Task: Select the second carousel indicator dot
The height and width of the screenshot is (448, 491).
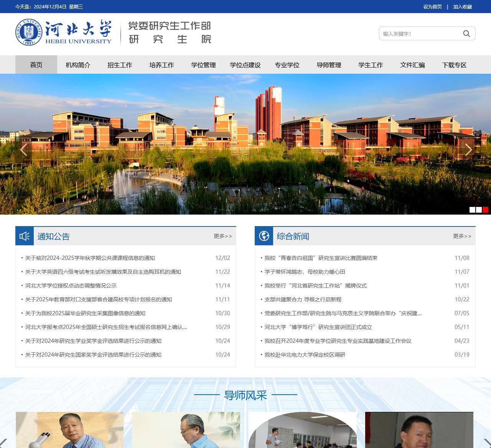Action: tap(478, 210)
